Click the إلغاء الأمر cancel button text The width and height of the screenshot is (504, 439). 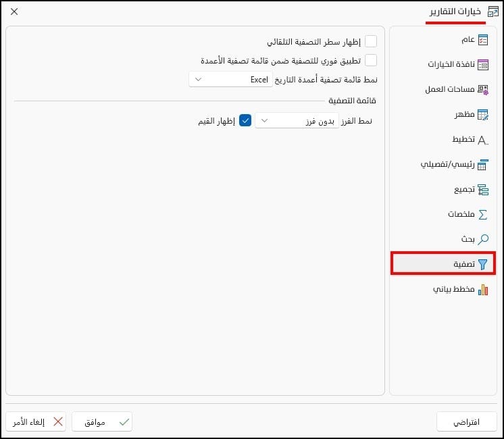tap(28, 421)
